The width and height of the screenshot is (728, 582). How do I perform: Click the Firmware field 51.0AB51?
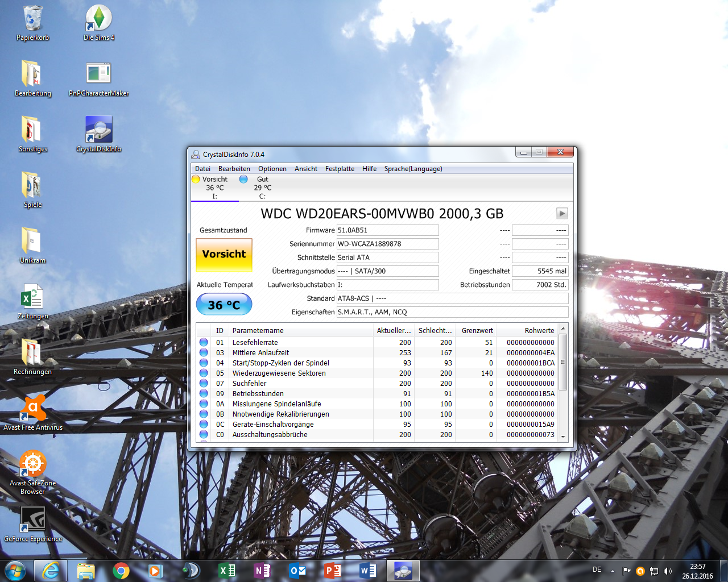387,230
